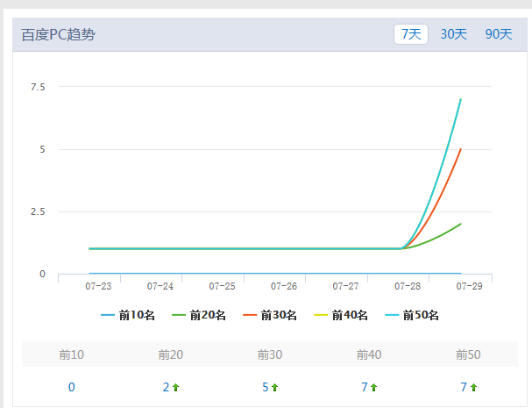Click the 前20 table column header
Viewport: 532px width, 408px height.
(x=171, y=354)
